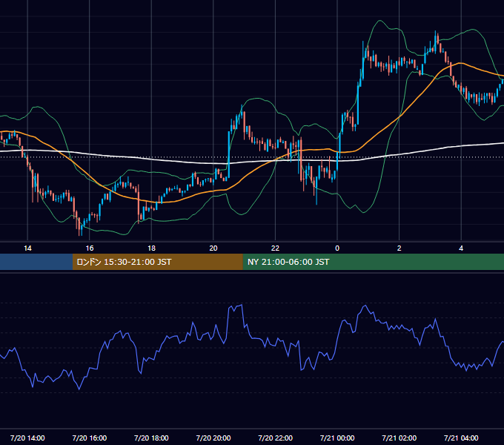Click the 7/20 14:00 date label
The height and width of the screenshot is (445, 504).
pos(27,438)
